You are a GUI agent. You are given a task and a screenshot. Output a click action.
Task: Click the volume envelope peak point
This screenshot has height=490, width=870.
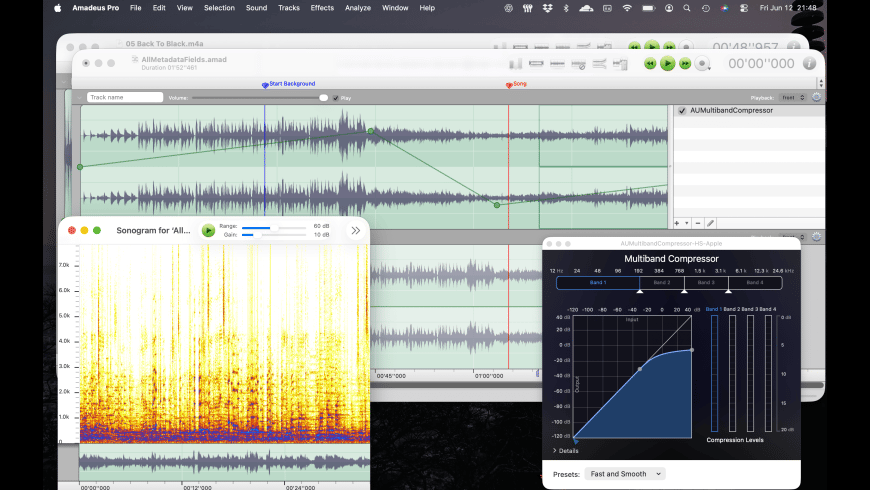(x=371, y=132)
